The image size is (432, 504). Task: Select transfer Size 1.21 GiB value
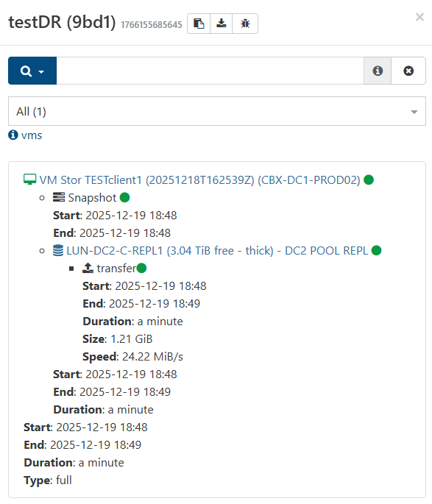pyautogui.click(x=132, y=339)
